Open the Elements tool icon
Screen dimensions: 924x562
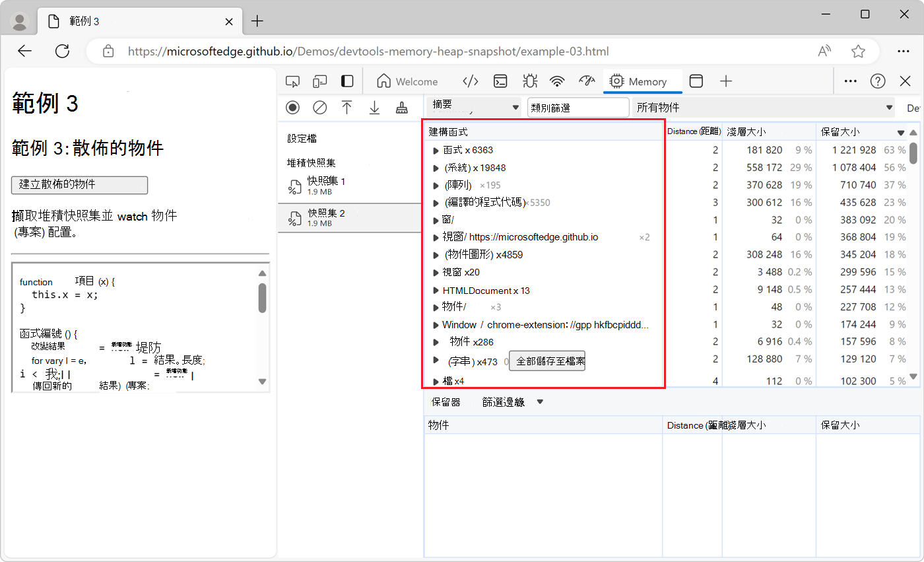[470, 81]
